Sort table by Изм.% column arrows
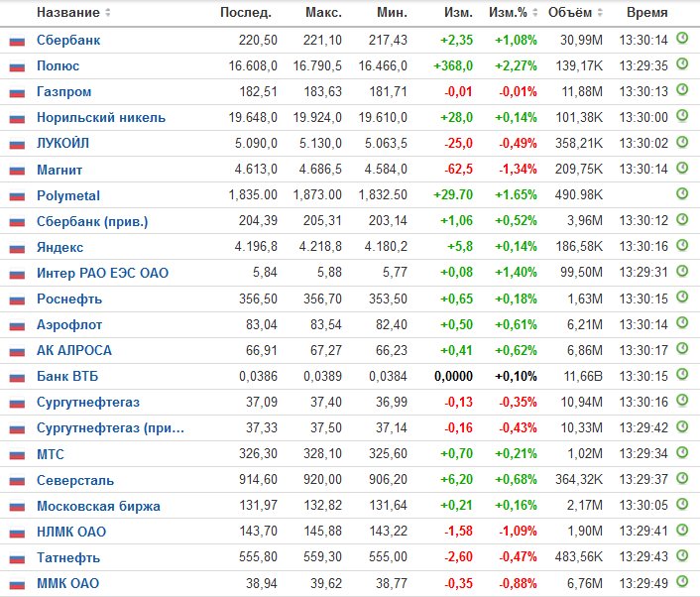Screen dimensions: 700x597 tap(535, 13)
